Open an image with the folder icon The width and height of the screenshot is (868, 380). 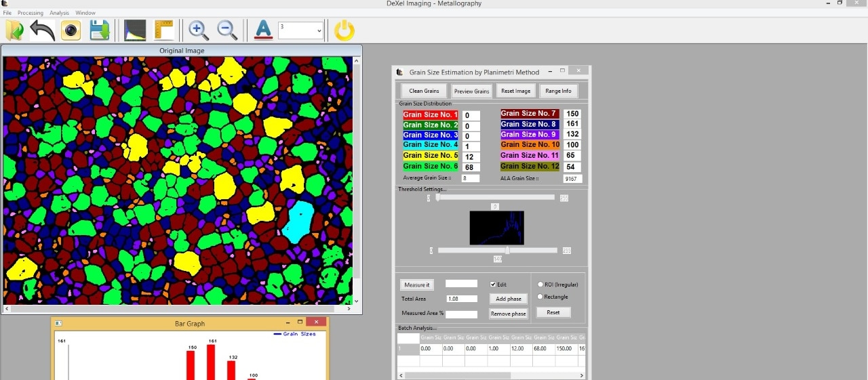14,30
